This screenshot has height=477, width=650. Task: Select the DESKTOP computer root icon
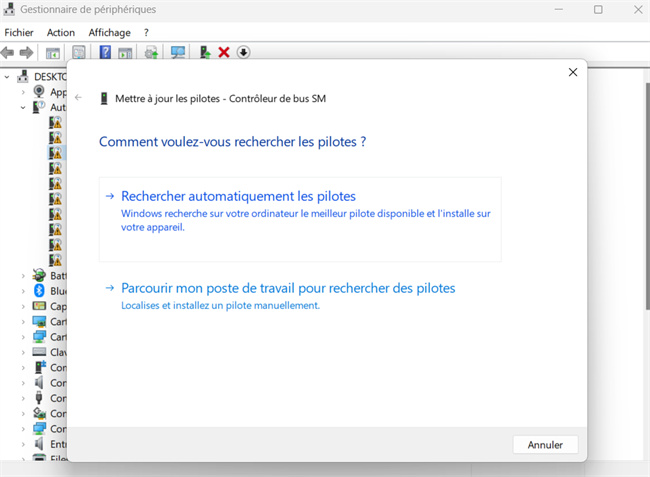click(x=23, y=76)
